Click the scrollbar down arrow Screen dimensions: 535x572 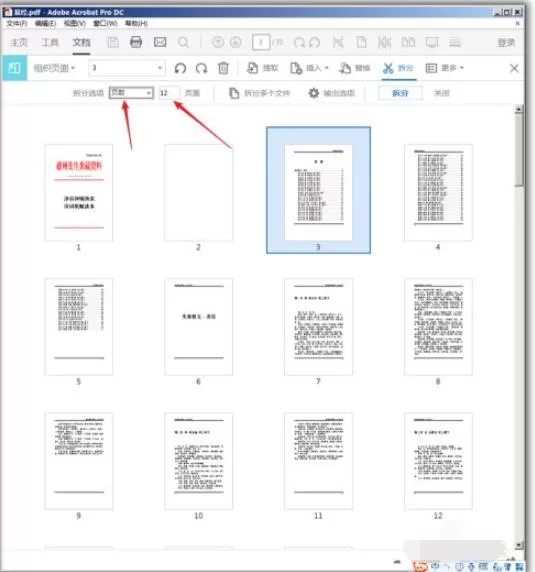pos(519,545)
